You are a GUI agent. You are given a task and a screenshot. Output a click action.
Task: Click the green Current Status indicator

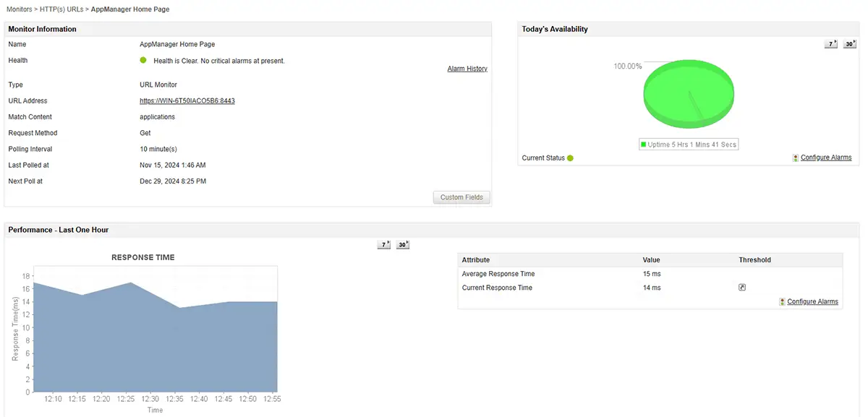[570, 157]
